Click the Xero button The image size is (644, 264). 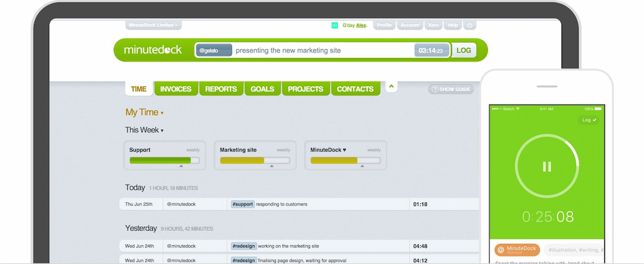(x=433, y=25)
